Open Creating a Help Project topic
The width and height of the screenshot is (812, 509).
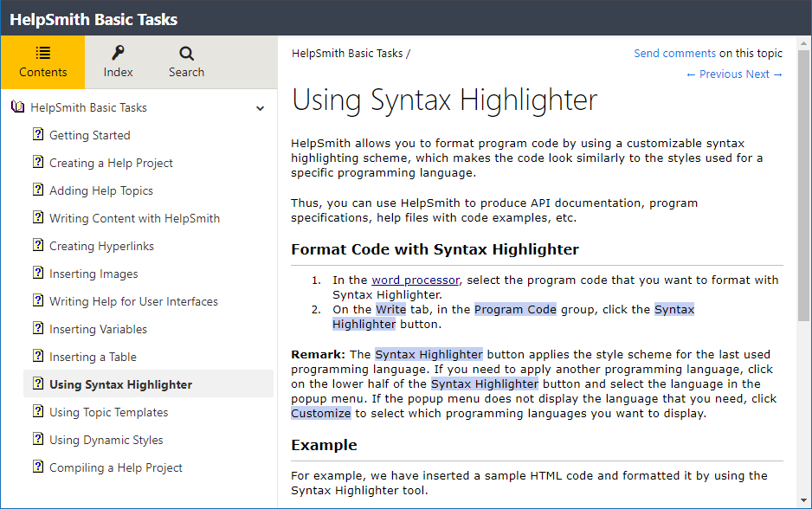pyautogui.click(x=111, y=163)
